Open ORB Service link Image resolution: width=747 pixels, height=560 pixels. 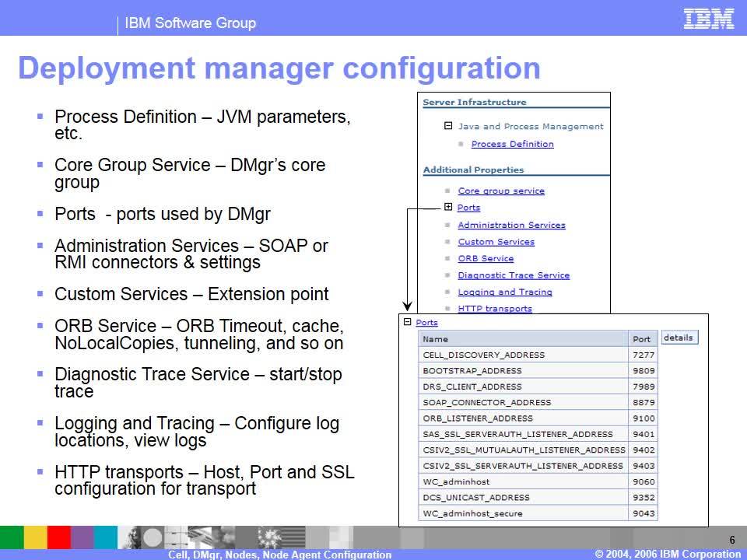[x=486, y=258]
